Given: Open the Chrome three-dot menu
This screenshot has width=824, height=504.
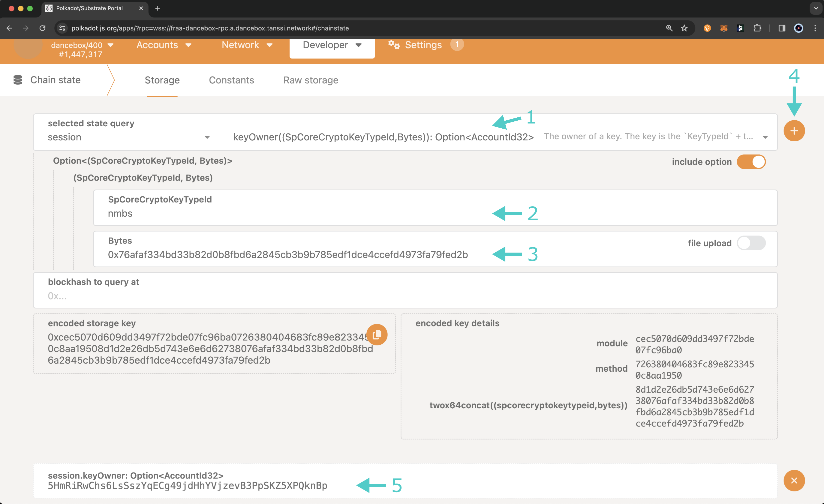Looking at the screenshot, I should (x=815, y=28).
